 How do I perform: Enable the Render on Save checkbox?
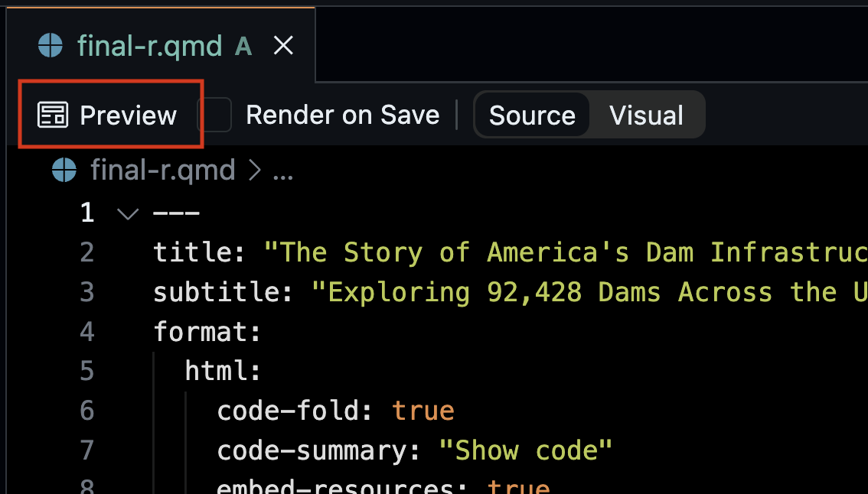[x=215, y=115]
